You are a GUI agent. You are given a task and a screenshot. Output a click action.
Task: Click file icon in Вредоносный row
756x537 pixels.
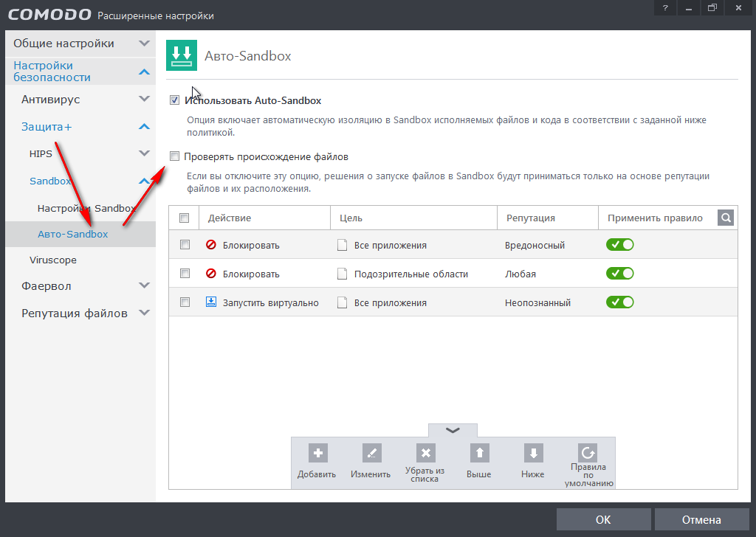tap(342, 245)
